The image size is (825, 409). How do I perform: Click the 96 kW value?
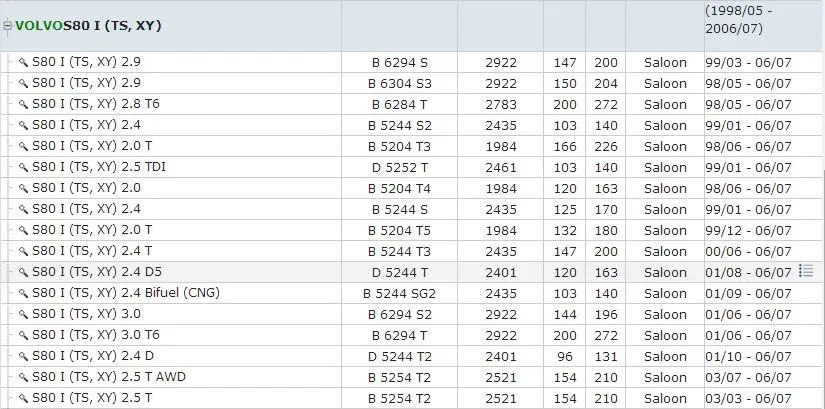pos(565,357)
